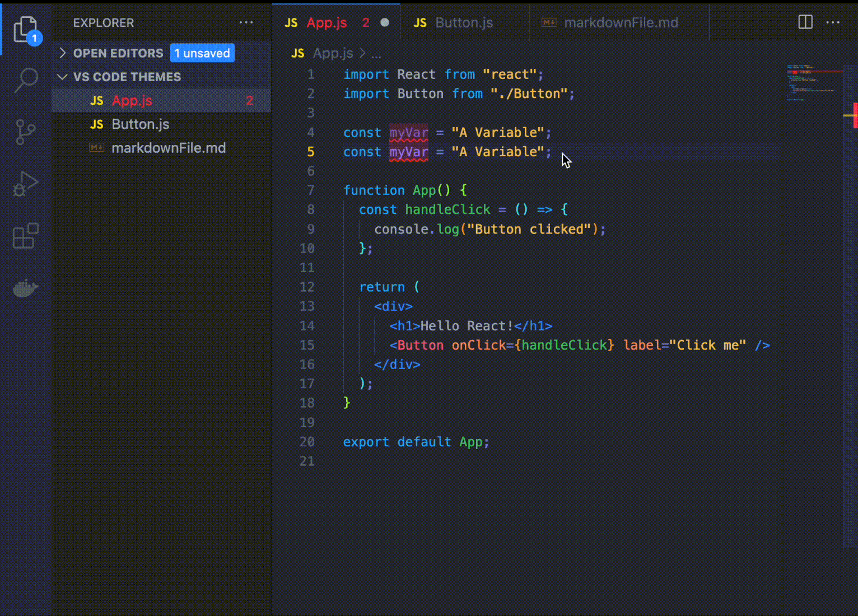Open editor More Actions ellipsis menu
Screen dimensions: 858x616
[x=833, y=22]
